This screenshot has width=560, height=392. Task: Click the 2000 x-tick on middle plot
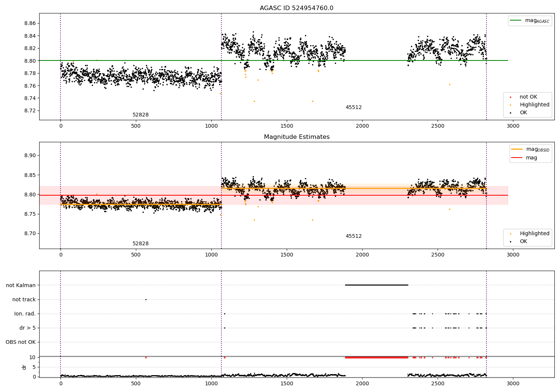(362, 255)
